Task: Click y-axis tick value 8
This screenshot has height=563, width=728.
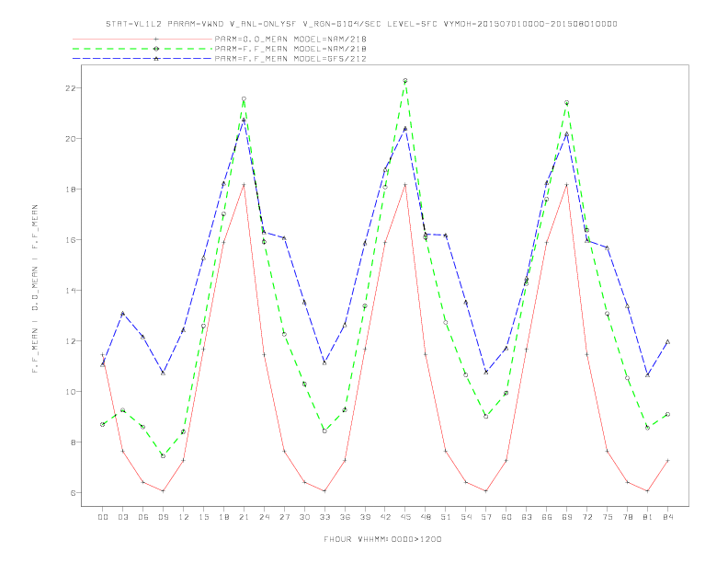Action: [74, 442]
